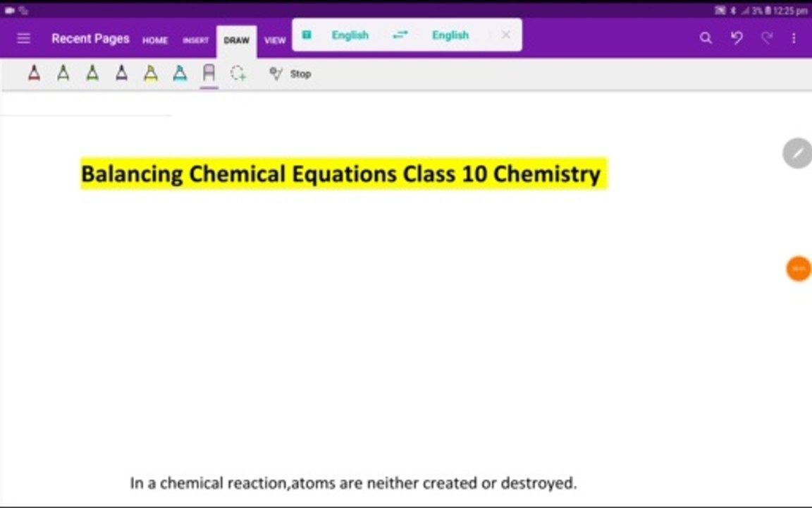This screenshot has width=812, height=508.
Task: Choose target language English
Action: pyautogui.click(x=450, y=35)
